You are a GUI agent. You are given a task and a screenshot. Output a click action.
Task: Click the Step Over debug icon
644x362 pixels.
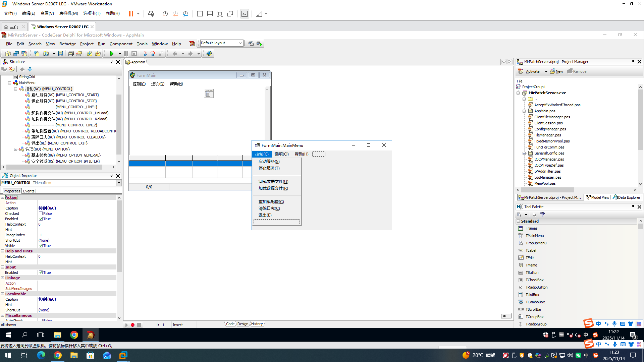coord(153,54)
